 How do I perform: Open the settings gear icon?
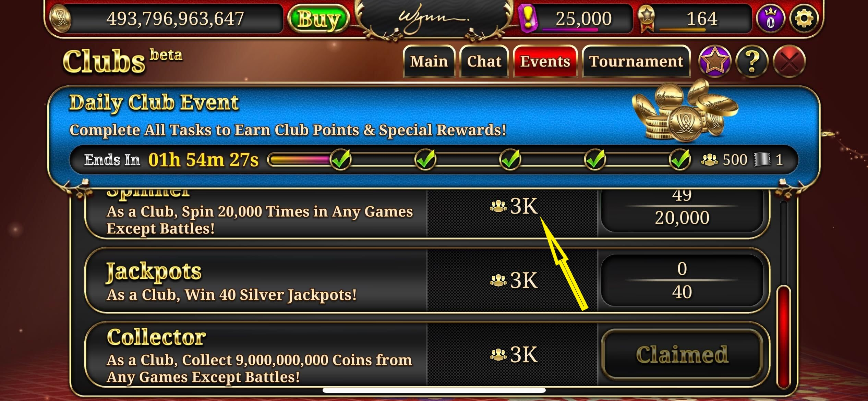(804, 19)
